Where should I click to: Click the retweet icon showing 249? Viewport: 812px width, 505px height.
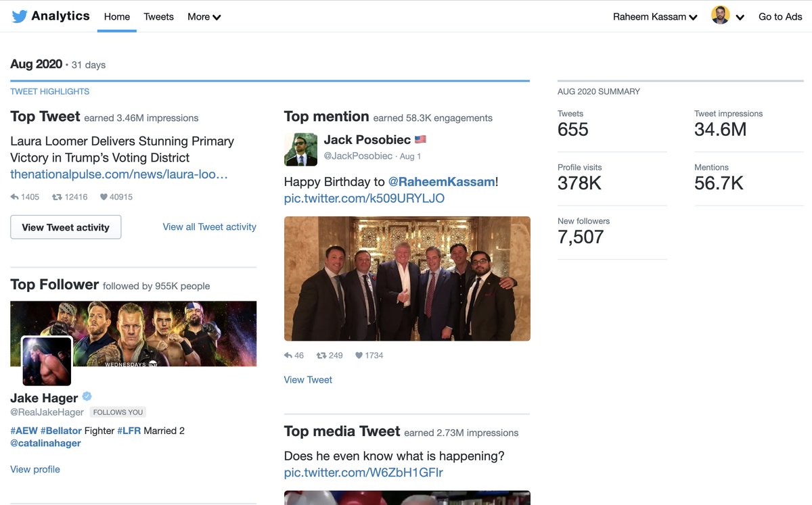tap(321, 355)
